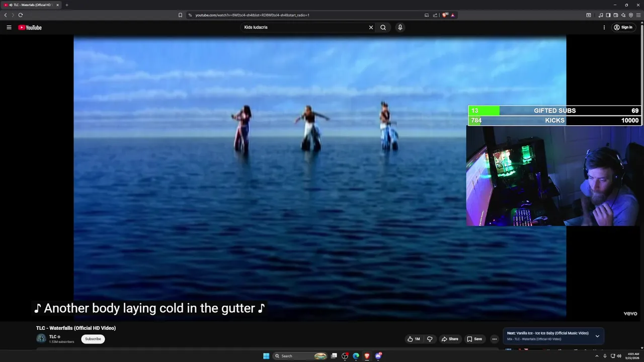Click the '1.53M subscribers' text

[61, 342]
